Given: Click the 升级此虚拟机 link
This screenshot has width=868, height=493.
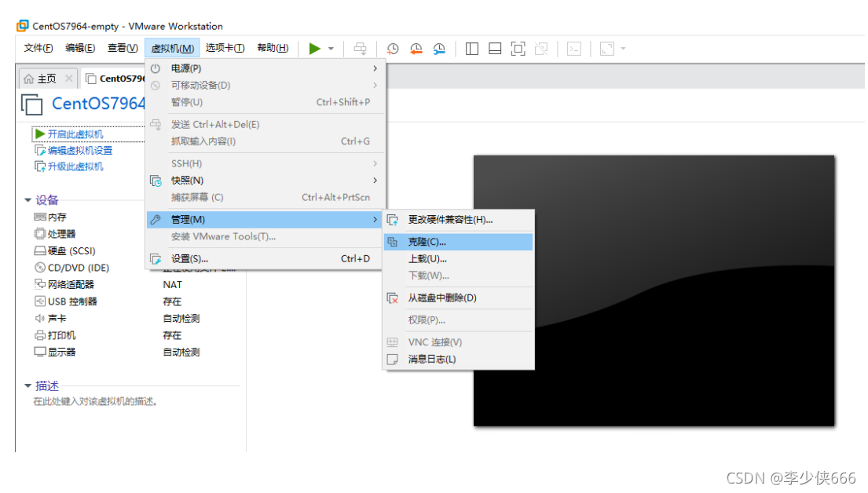Looking at the screenshot, I should click(x=75, y=166).
